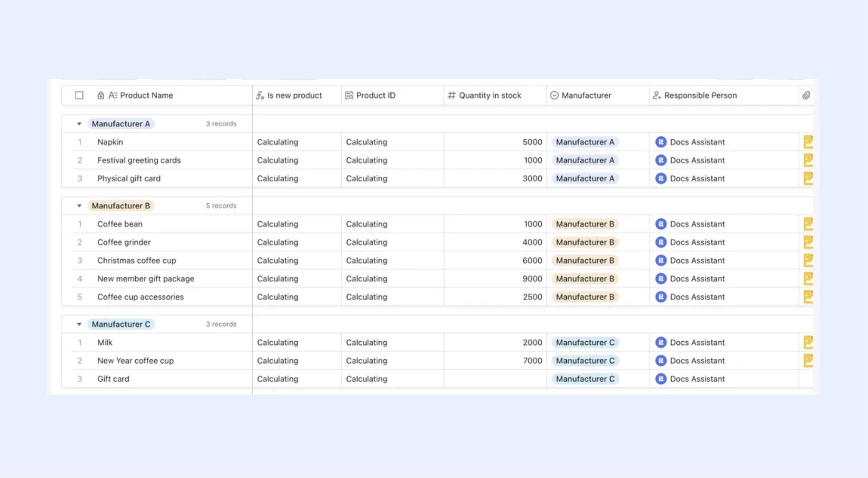Open the Milk row attachment thumbnail

pos(808,342)
